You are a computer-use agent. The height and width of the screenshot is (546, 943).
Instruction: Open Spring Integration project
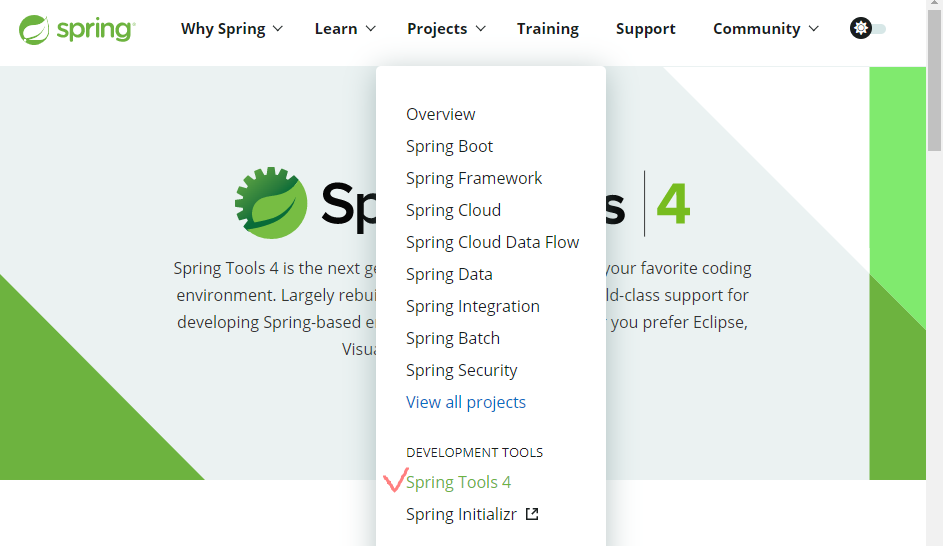click(473, 306)
